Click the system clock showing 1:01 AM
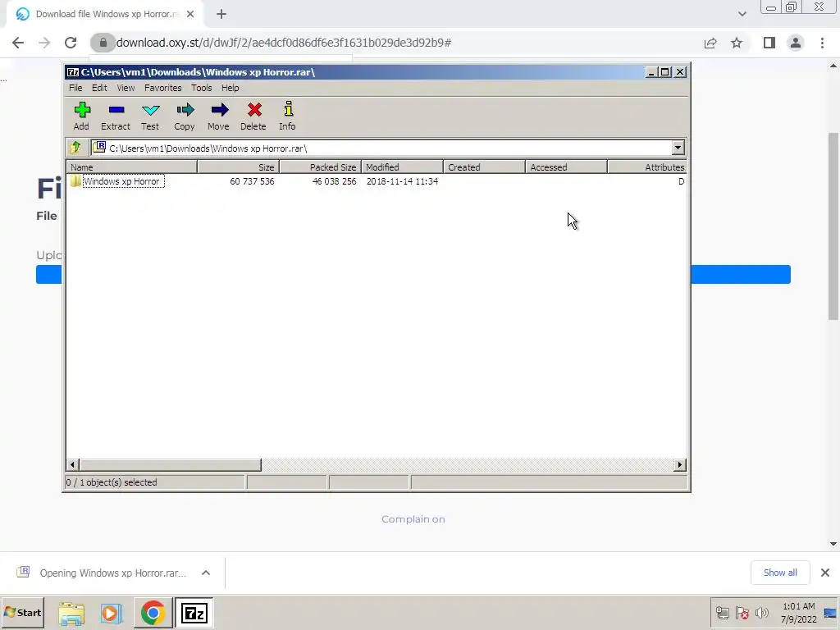840x630 pixels. [x=799, y=612]
